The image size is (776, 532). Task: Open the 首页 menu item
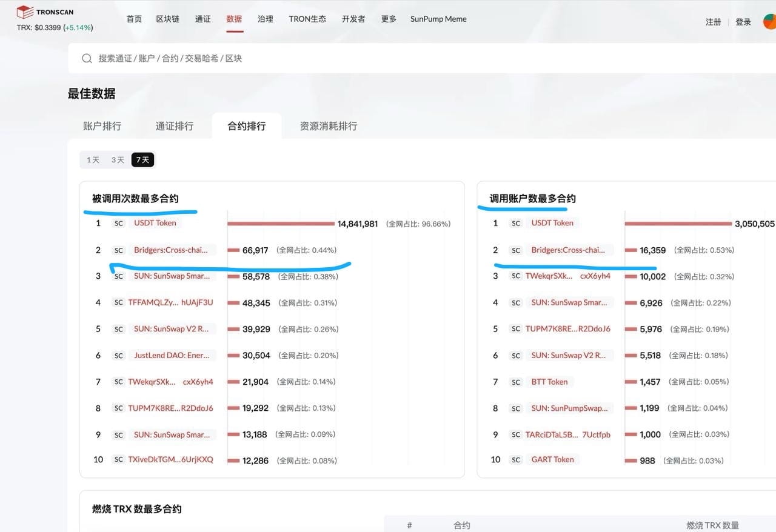coord(134,19)
